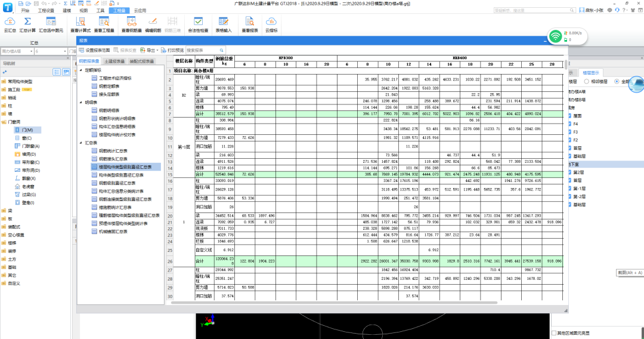Viewport: 644px width, 339px height.
Task: Click report cell 120064.23 total for floor 1
Action: click(x=224, y=261)
